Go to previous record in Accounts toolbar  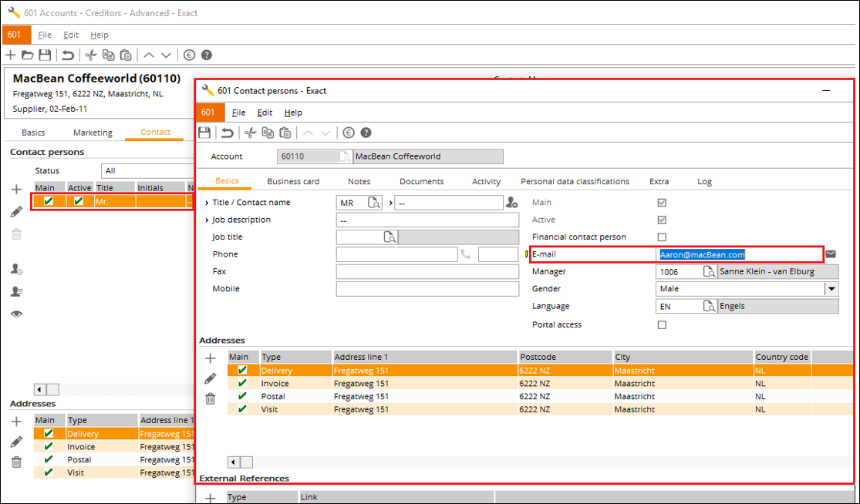coord(149,55)
